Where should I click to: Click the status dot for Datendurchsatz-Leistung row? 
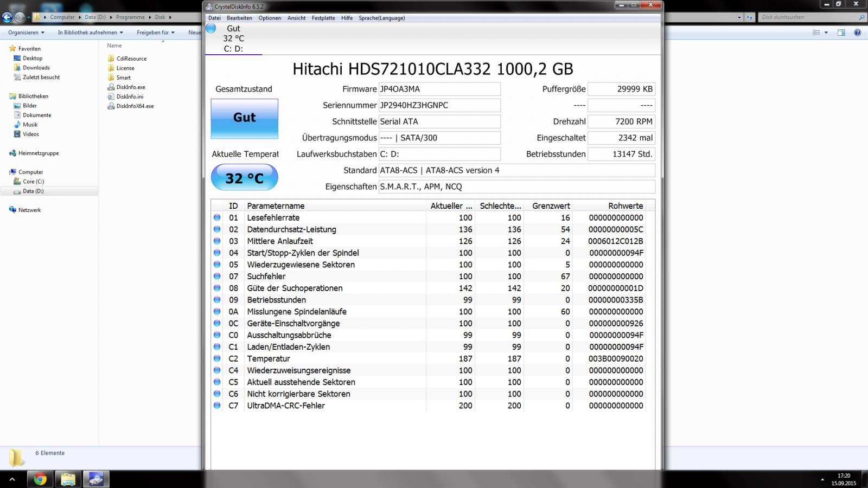click(x=217, y=229)
